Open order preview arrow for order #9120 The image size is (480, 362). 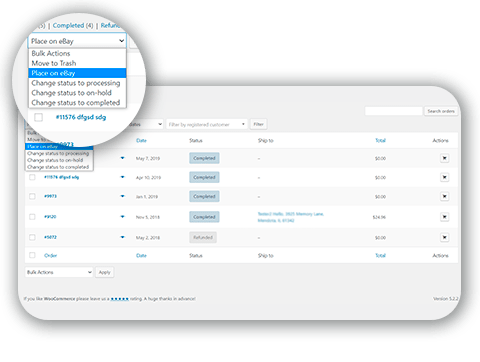[122, 217]
